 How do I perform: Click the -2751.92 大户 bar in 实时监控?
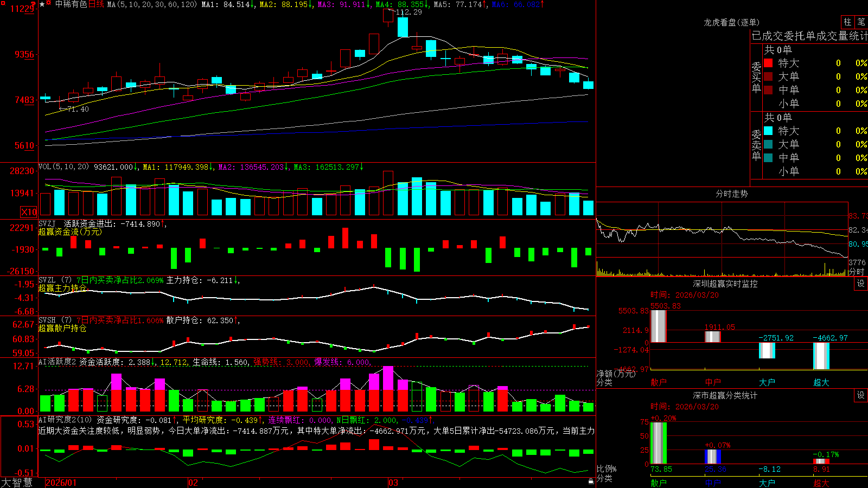(767, 350)
